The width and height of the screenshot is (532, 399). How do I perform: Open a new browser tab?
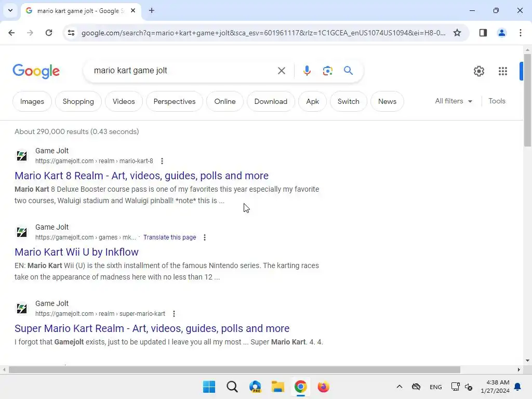click(x=152, y=10)
